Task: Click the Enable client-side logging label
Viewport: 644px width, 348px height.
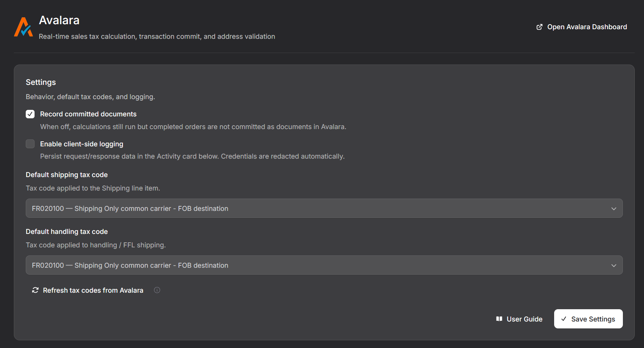Action: (82, 144)
